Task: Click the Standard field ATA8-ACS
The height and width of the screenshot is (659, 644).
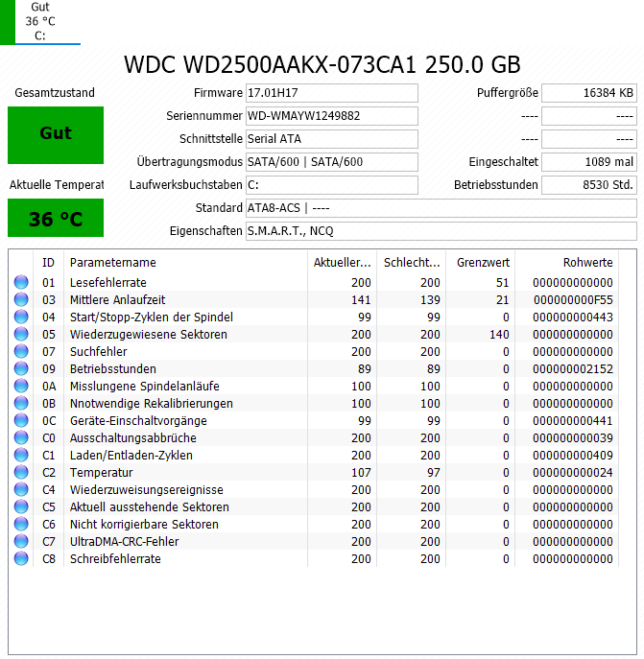Action: (441, 208)
